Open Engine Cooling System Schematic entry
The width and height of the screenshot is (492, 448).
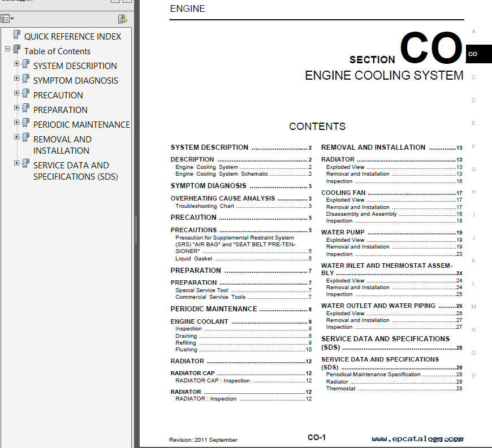click(244, 174)
